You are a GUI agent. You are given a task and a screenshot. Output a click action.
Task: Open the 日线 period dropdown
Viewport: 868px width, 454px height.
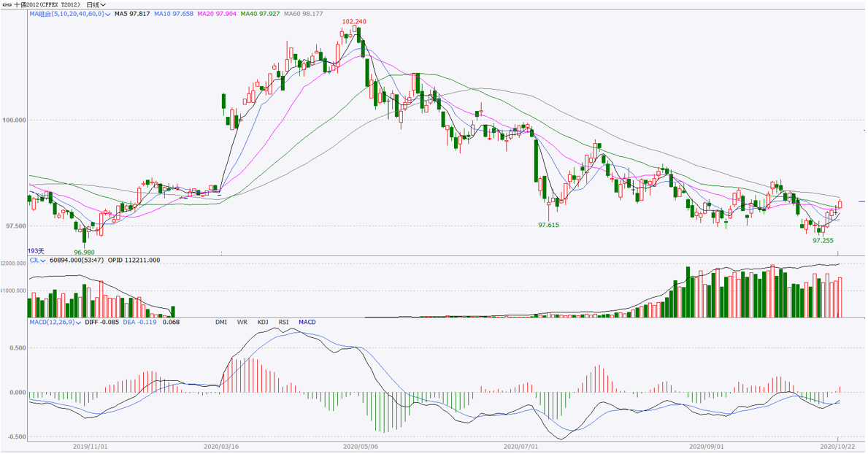point(96,4)
